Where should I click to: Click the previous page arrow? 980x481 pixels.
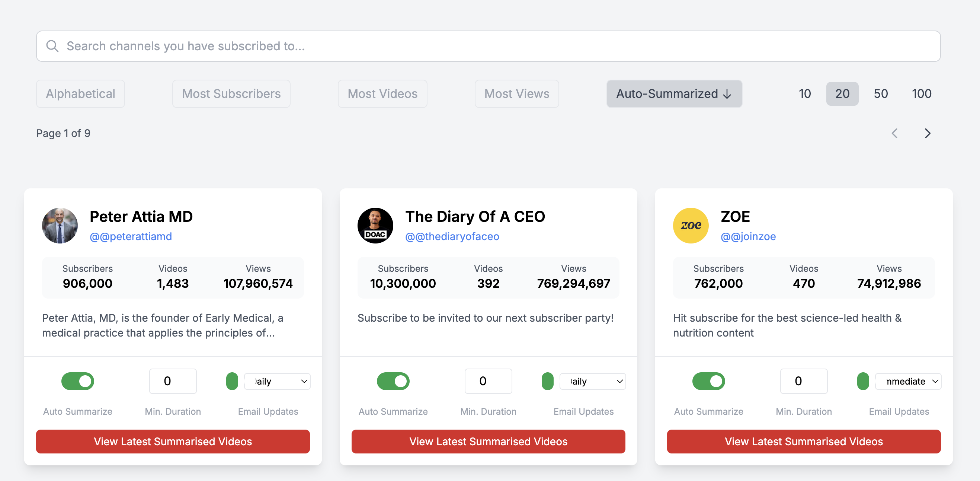click(x=894, y=133)
